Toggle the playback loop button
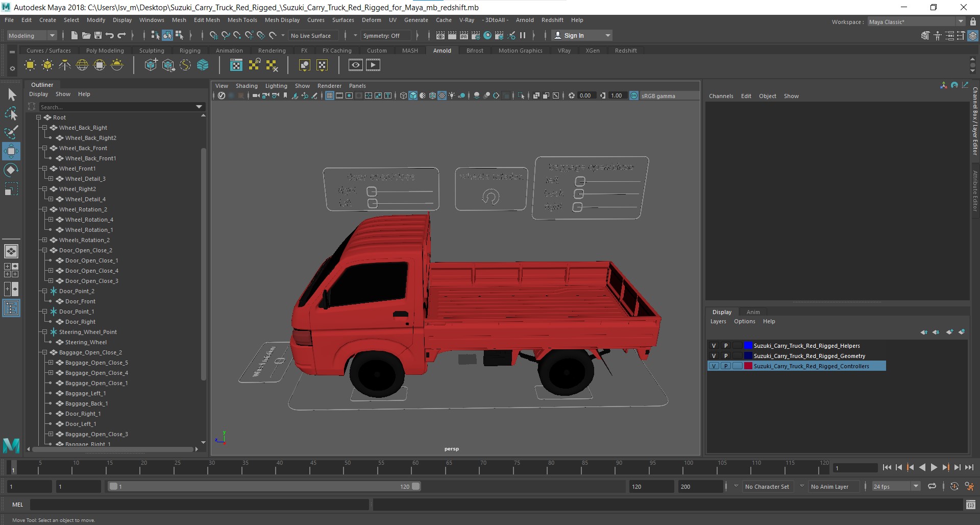 coord(932,487)
